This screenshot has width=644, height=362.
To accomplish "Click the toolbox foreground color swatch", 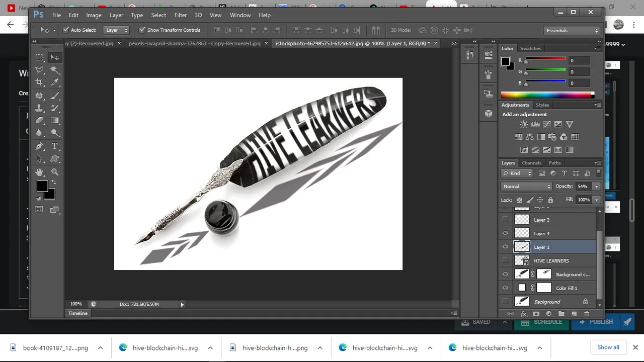I will (42, 187).
